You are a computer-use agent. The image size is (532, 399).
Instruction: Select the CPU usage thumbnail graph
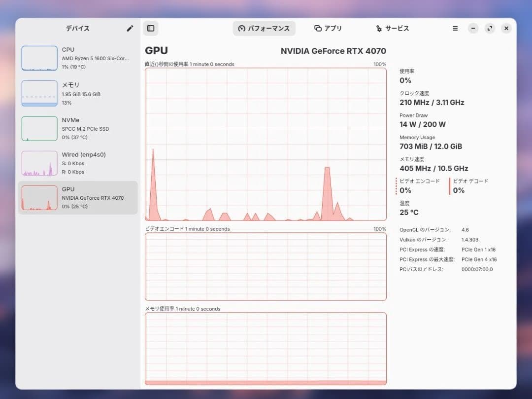[39, 58]
